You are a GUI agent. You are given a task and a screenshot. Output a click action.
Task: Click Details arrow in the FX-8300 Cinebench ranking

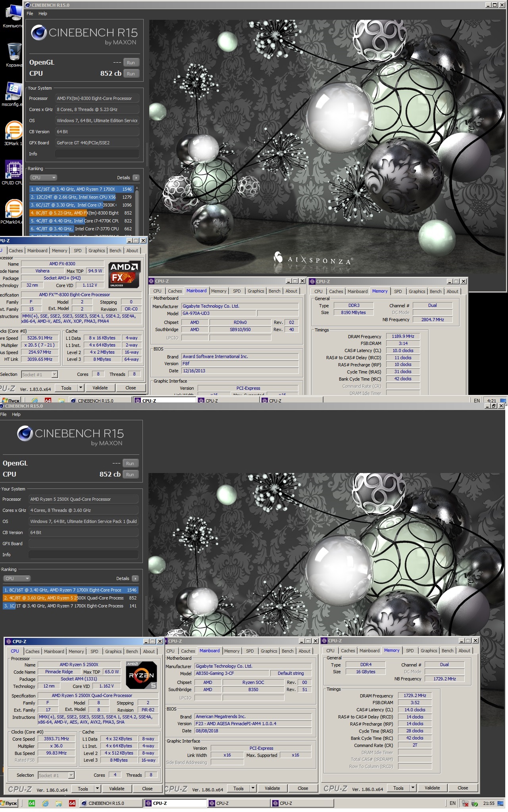point(136,178)
